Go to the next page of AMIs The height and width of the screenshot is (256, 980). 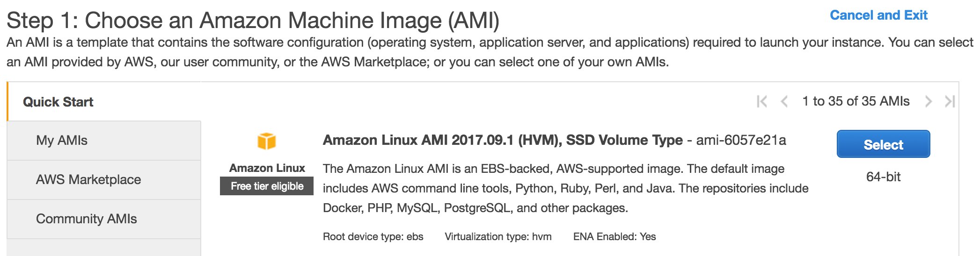coord(929,101)
